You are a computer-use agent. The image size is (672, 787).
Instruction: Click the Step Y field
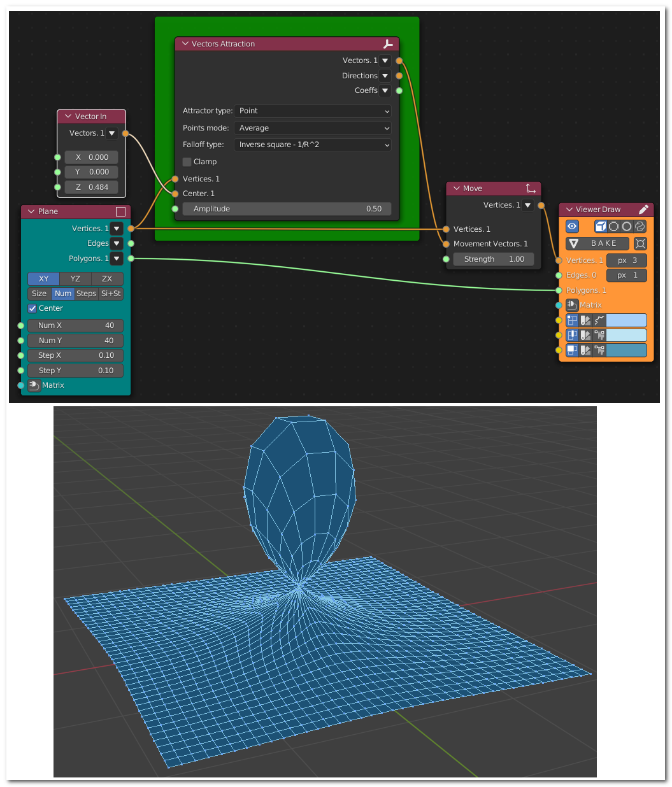pos(76,371)
